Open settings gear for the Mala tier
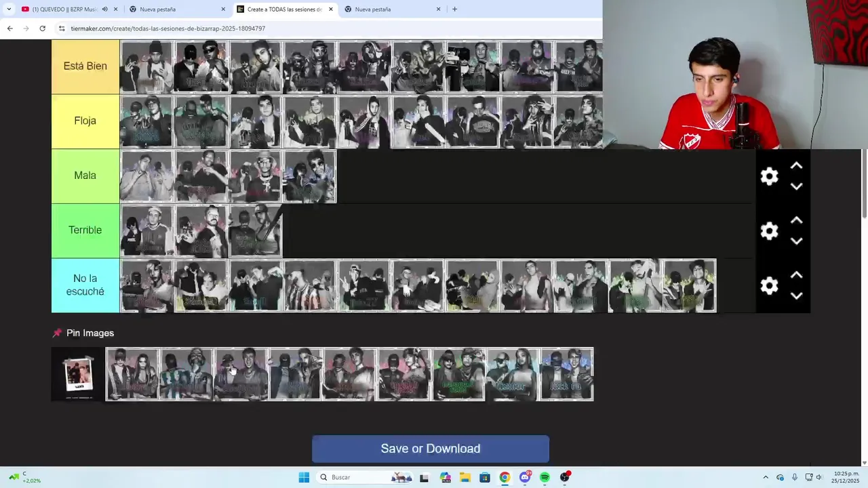 point(769,176)
